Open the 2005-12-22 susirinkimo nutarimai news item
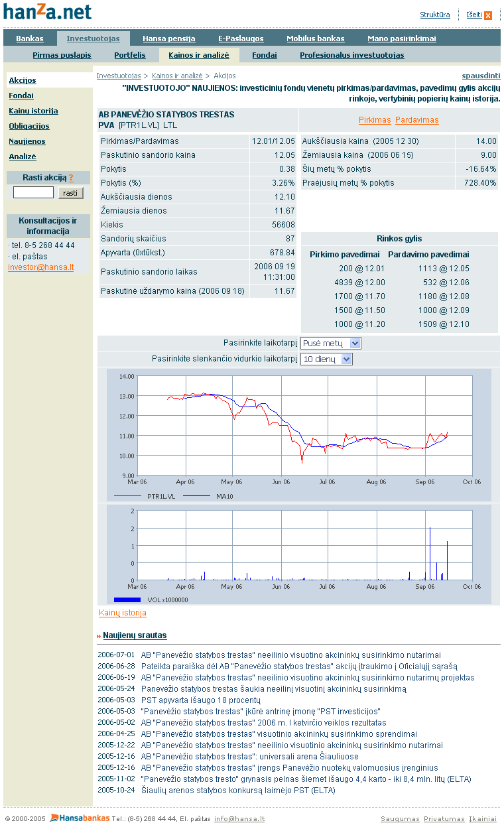Viewport: 504px width, 829px height. [292, 745]
